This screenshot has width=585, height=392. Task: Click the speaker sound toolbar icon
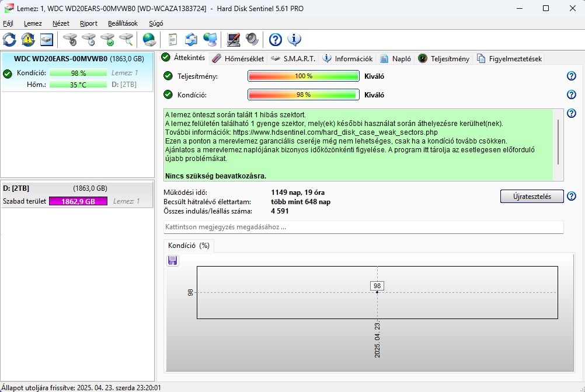click(252, 40)
